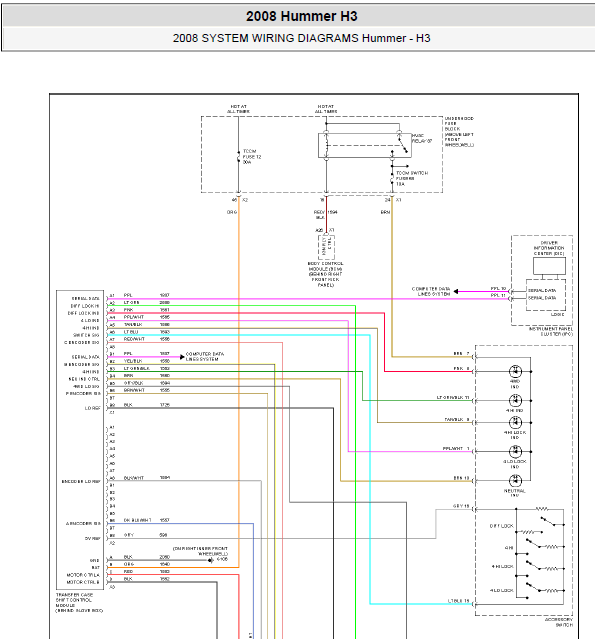Click the 4HI LOCK switch contact
This screenshot has height=639, width=595.
(534, 566)
